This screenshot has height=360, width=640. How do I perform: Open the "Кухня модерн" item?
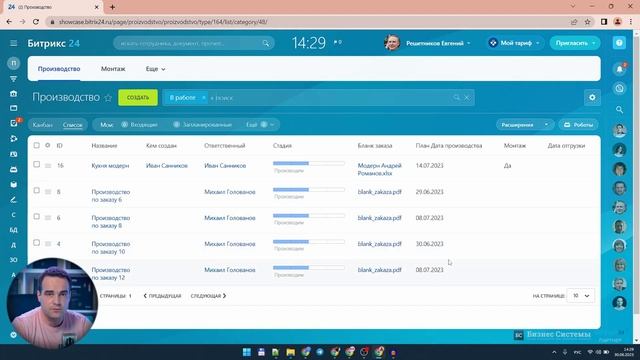110,166
